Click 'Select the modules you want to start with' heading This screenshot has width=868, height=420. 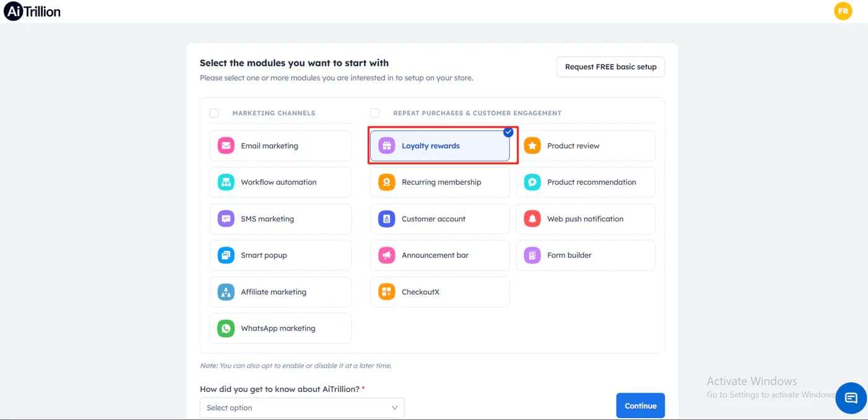pos(294,63)
